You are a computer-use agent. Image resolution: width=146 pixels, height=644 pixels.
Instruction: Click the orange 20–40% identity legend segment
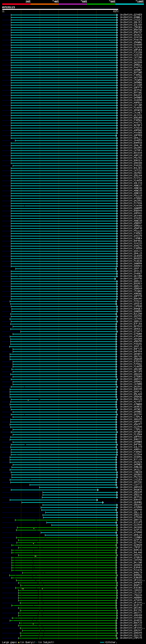point(45,4)
